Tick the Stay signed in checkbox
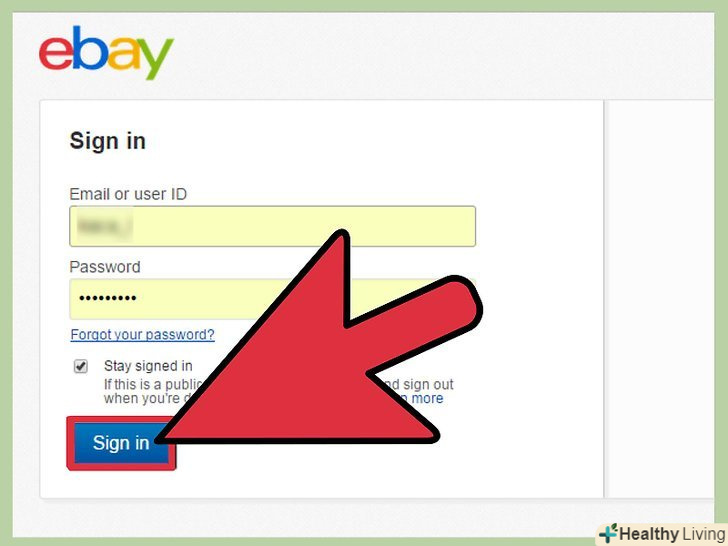Screen dimensions: 728x546 click(81, 366)
